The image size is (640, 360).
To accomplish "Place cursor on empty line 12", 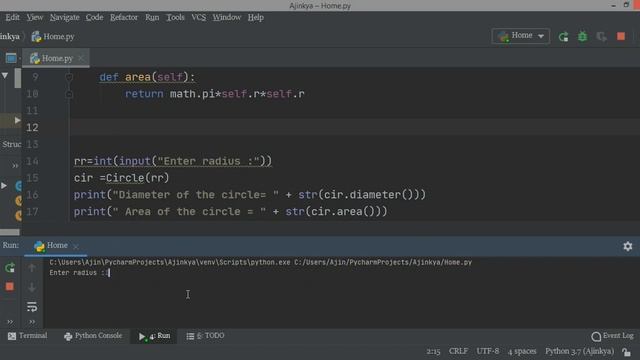I will [x=354, y=127].
